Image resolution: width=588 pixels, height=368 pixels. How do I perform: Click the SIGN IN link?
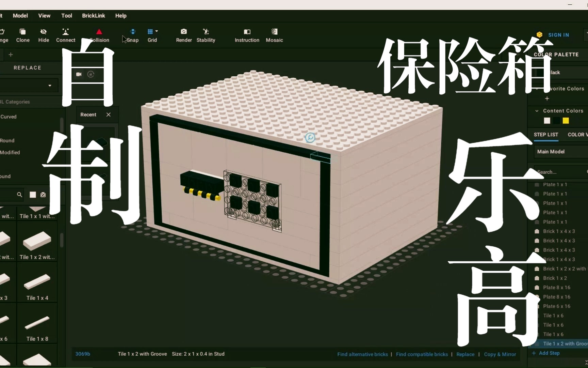pos(558,35)
